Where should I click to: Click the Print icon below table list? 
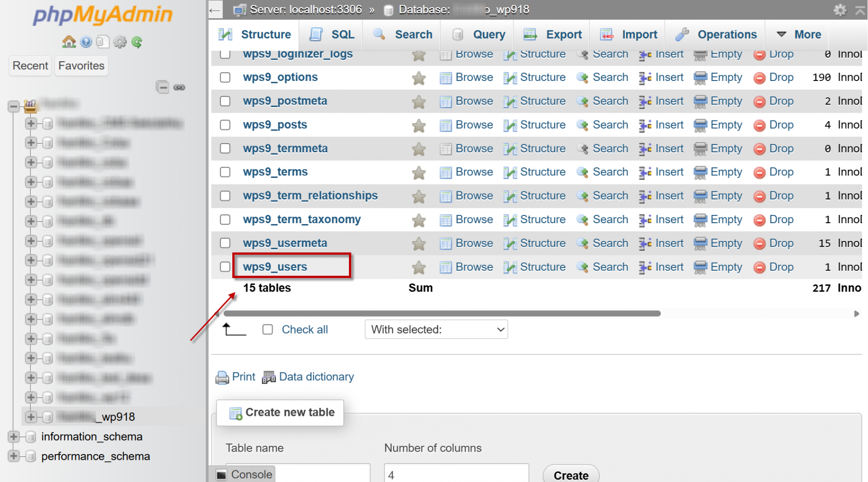[222, 377]
